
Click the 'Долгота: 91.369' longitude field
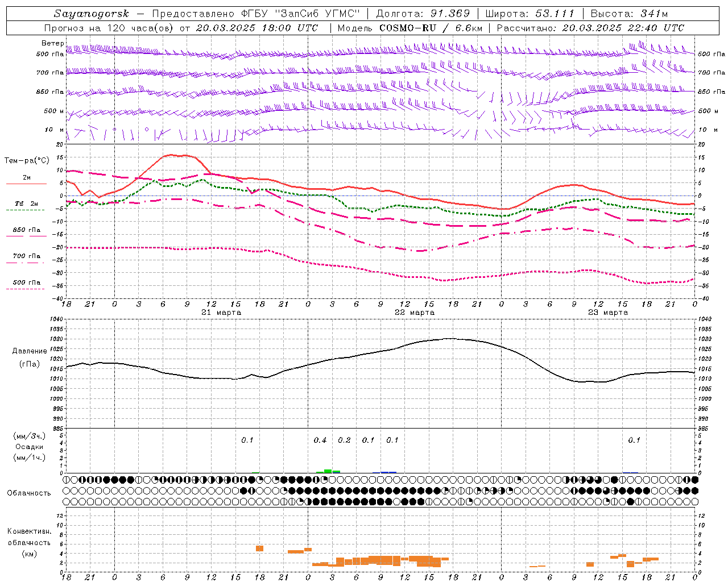(x=423, y=14)
